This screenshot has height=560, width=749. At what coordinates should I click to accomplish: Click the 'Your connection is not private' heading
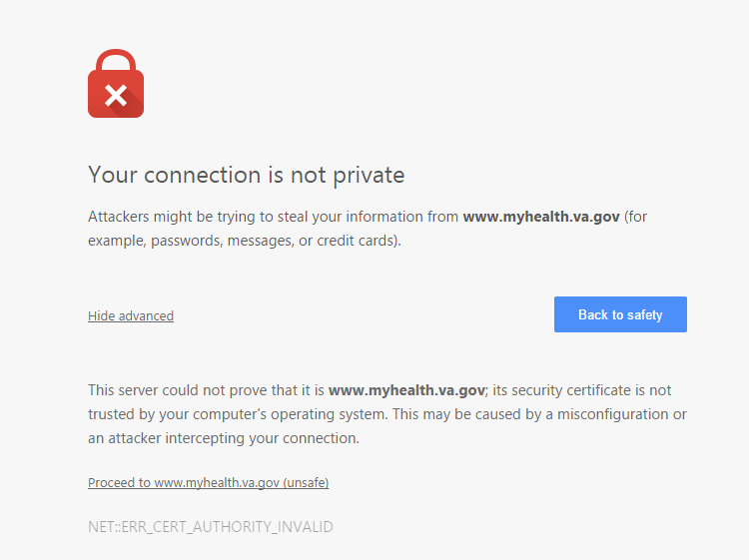tap(246, 175)
